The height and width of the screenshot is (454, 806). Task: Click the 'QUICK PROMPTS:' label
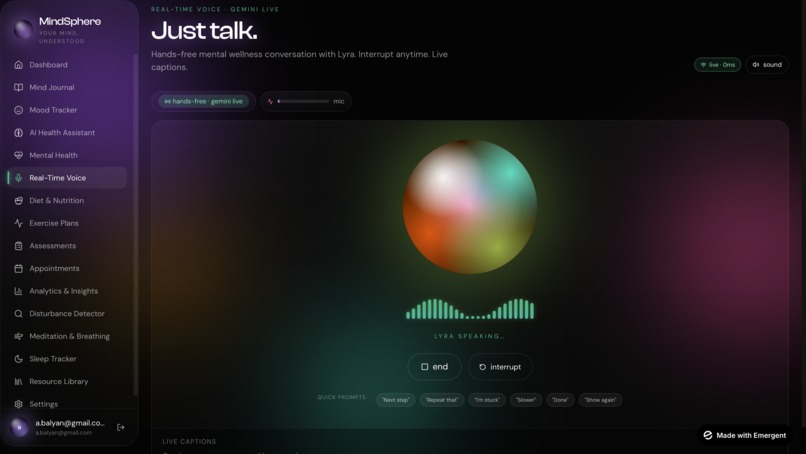[x=342, y=397]
